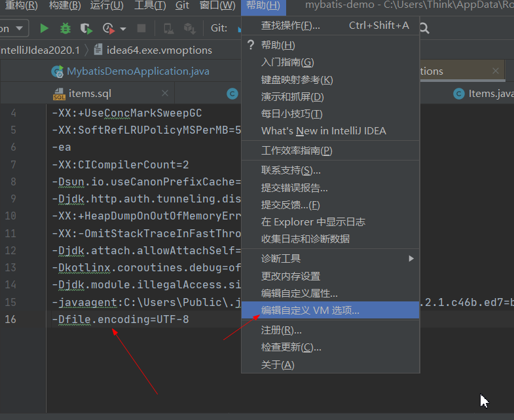Close the items.sql tab
This screenshot has width=514, height=420.
165,94
